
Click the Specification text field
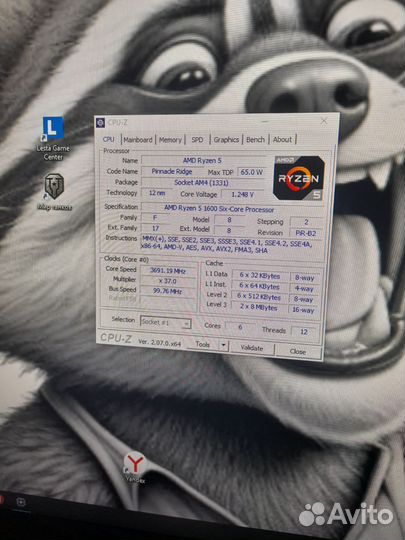point(219,209)
